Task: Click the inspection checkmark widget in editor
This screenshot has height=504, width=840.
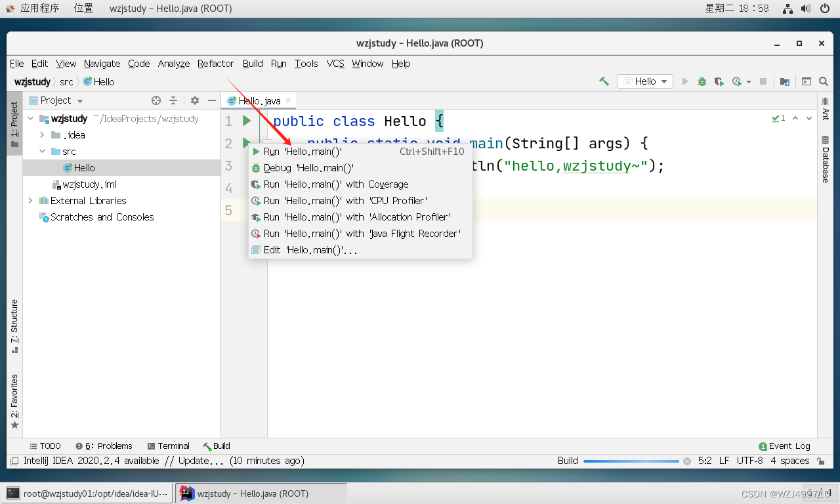Action: tap(779, 118)
